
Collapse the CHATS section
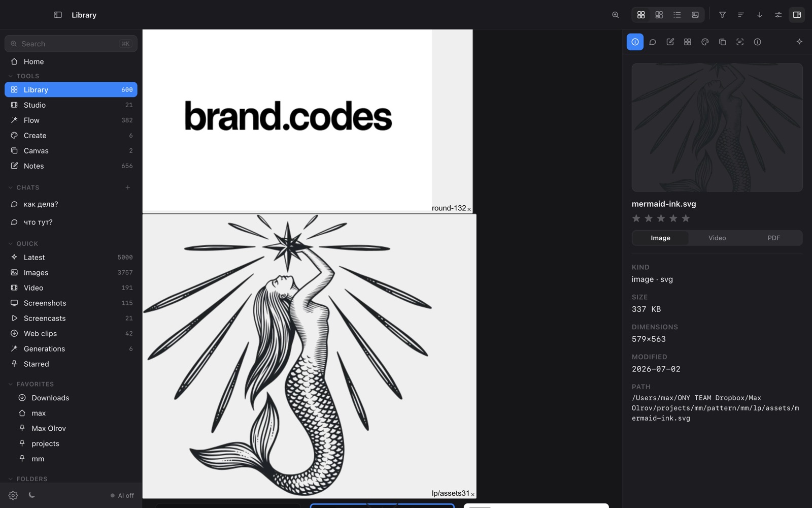coord(23,187)
